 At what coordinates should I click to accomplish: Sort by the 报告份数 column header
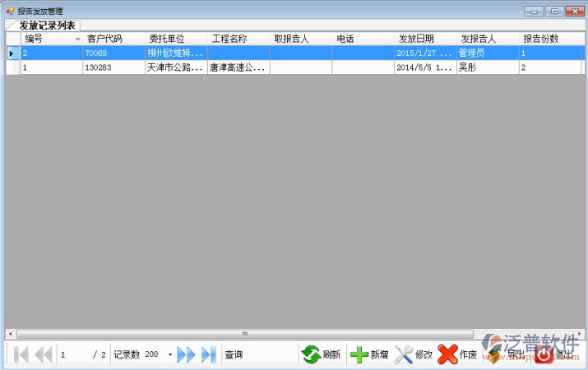[550, 39]
